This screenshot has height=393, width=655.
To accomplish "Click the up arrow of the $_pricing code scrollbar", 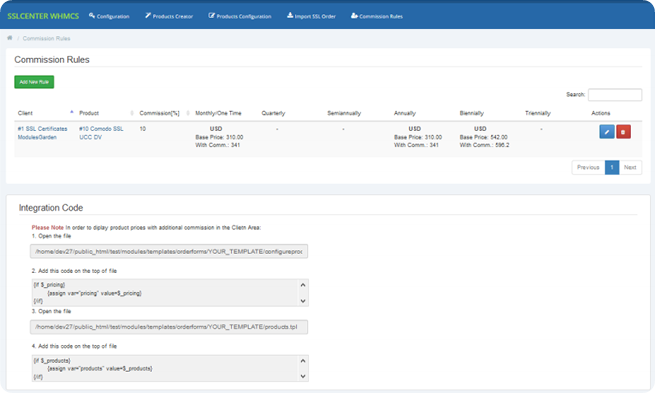I will tap(303, 285).
